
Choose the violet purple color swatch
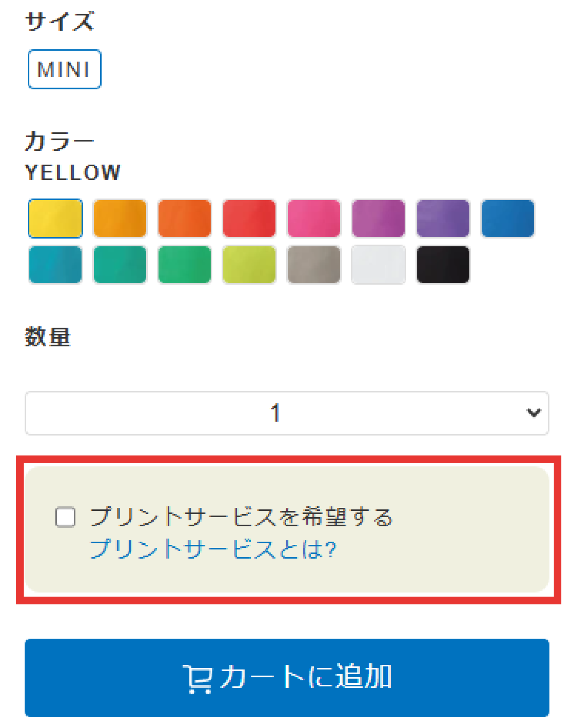tap(443, 218)
